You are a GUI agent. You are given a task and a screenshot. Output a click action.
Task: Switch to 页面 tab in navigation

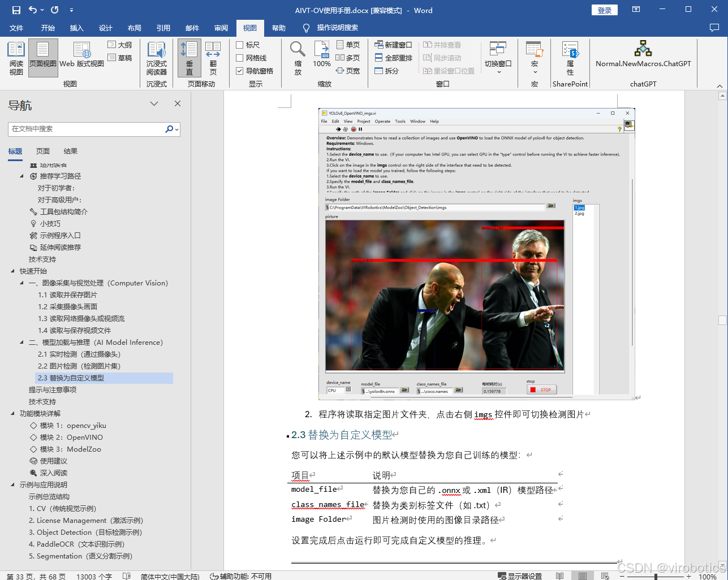43,151
